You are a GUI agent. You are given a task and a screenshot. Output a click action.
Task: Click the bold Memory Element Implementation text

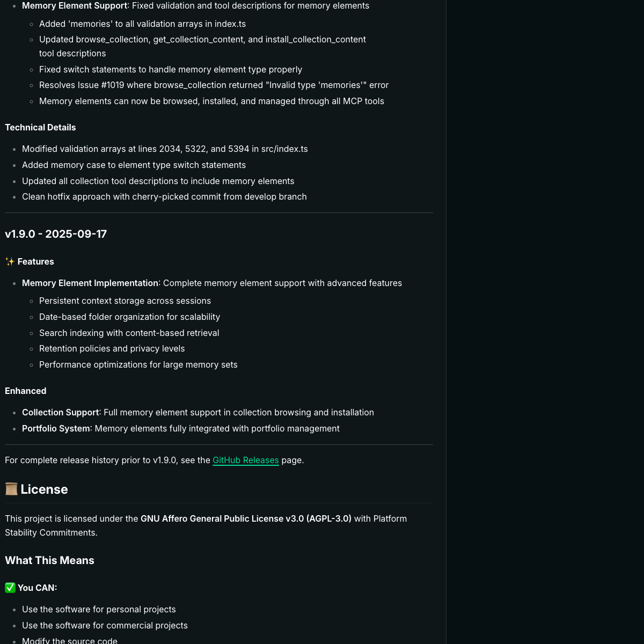[90, 283]
